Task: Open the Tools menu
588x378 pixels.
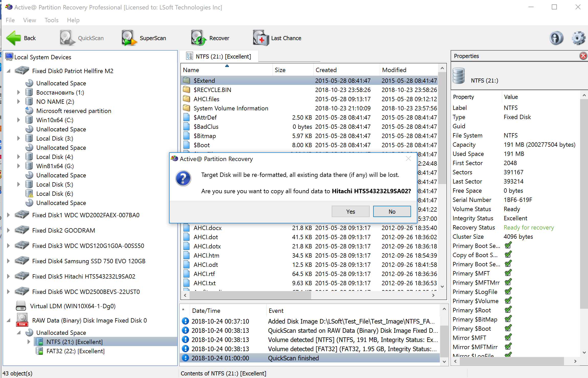Action: (x=51, y=20)
